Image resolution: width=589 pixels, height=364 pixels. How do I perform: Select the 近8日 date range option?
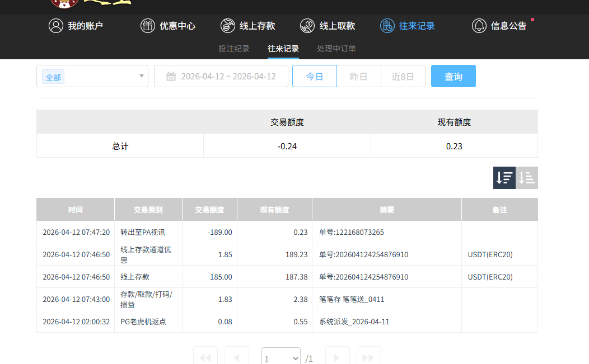(x=403, y=77)
